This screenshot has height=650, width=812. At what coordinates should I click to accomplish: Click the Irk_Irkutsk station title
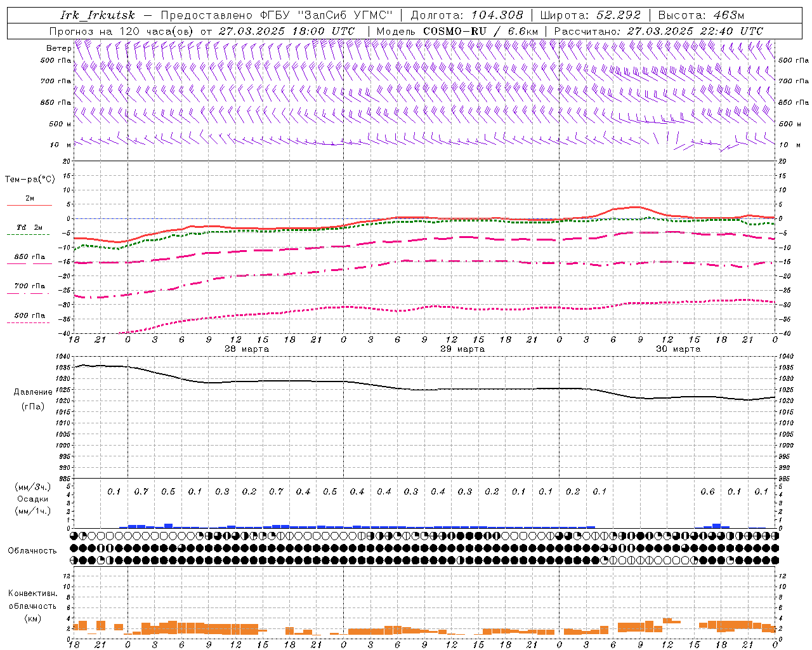97,15
